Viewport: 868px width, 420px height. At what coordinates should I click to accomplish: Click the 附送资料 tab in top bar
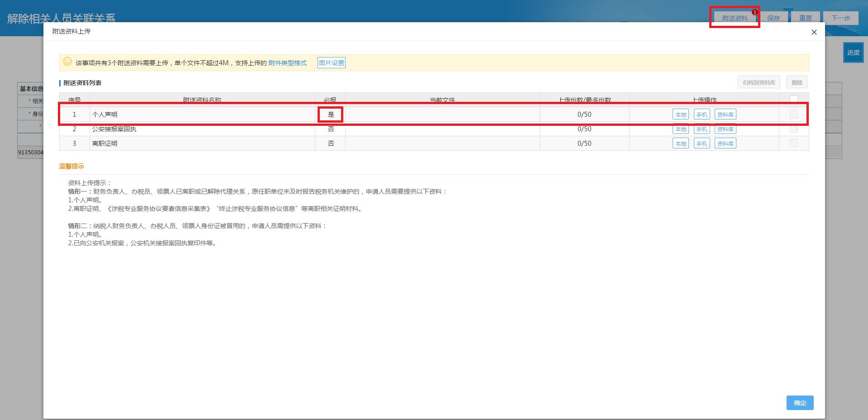735,18
